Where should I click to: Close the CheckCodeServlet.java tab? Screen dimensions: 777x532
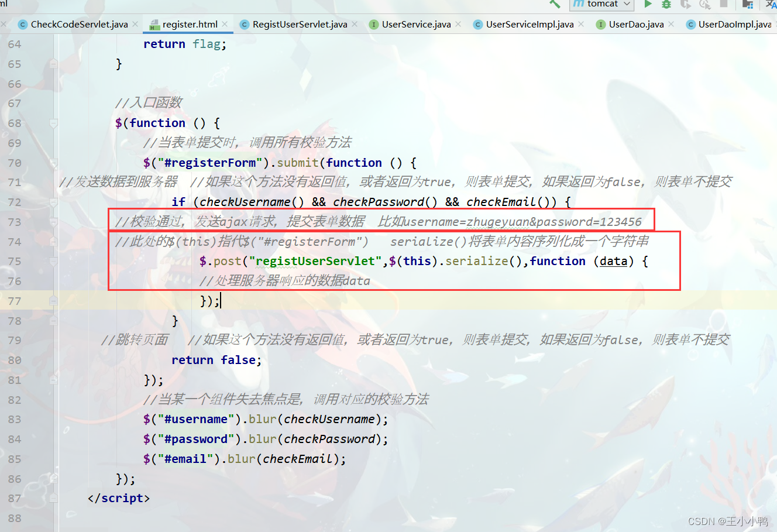(x=135, y=24)
